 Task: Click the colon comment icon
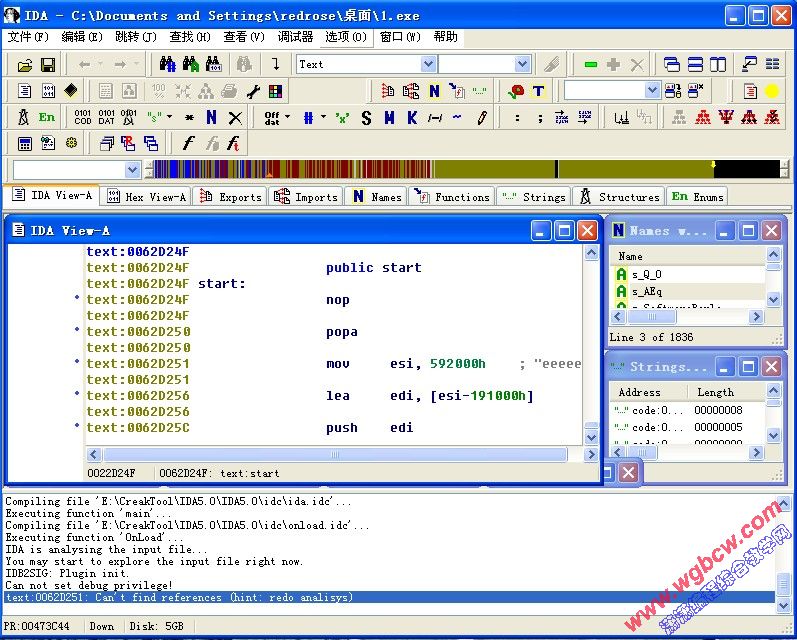click(517, 118)
